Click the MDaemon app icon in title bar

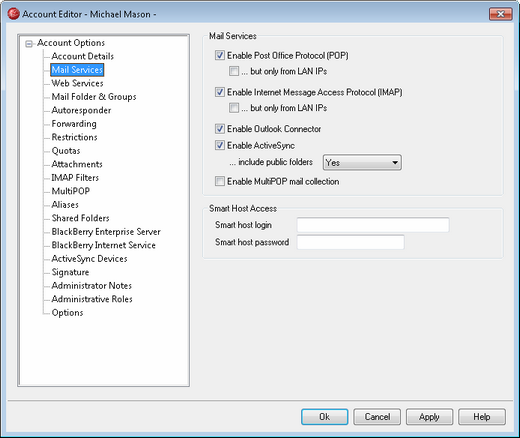(13, 14)
